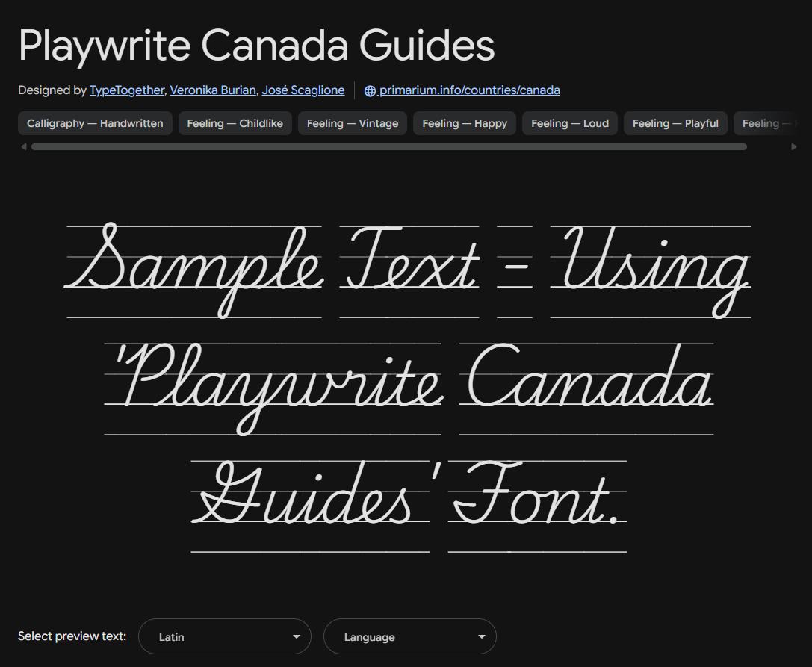Screen dimensions: 812x667
Task: Select the Calligraphy — Handwritten tag
Action: pyautogui.click(x=95, y=123)
